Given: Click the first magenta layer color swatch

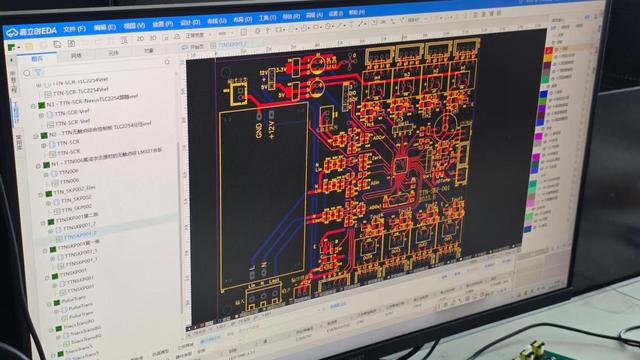Looking at the screenshot, I should (x=539, y=136).
